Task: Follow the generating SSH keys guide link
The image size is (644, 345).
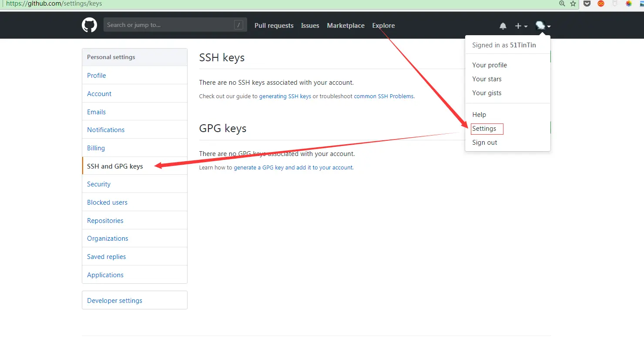Action: (x=285, y=96)
